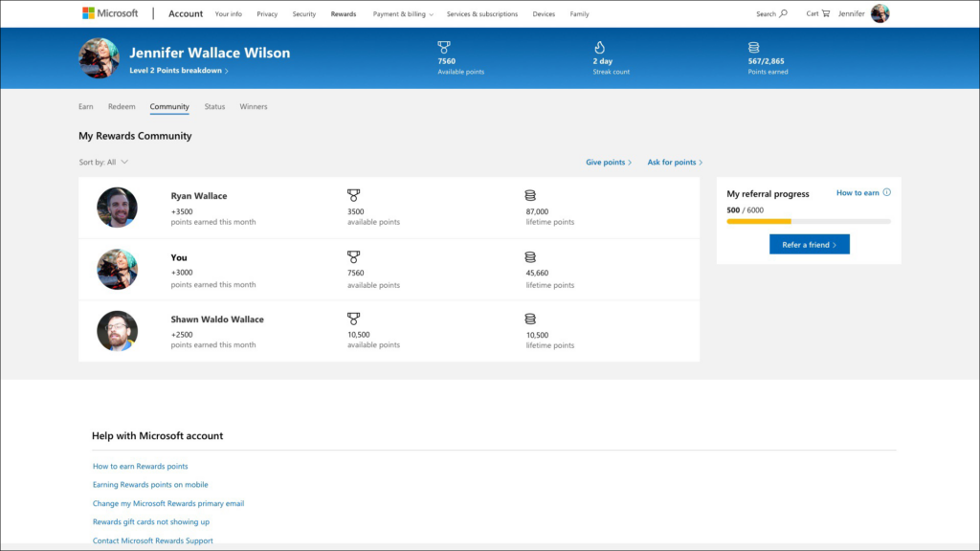The image size is (980, 551).
Task: Expand the Payment & billing menu
Action: pyautogui.click(x=403, y=13)
